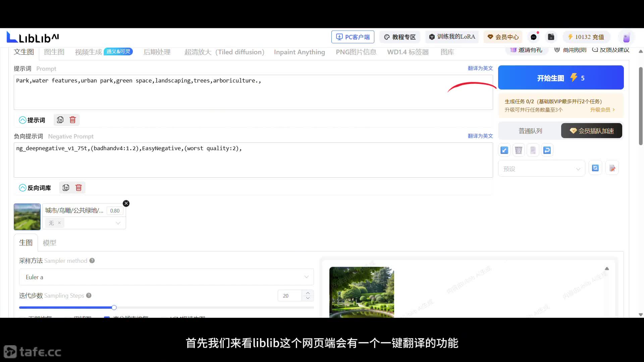
Task: Click 翻译为英文 link above Prompt box
Action: coord(480,68)
